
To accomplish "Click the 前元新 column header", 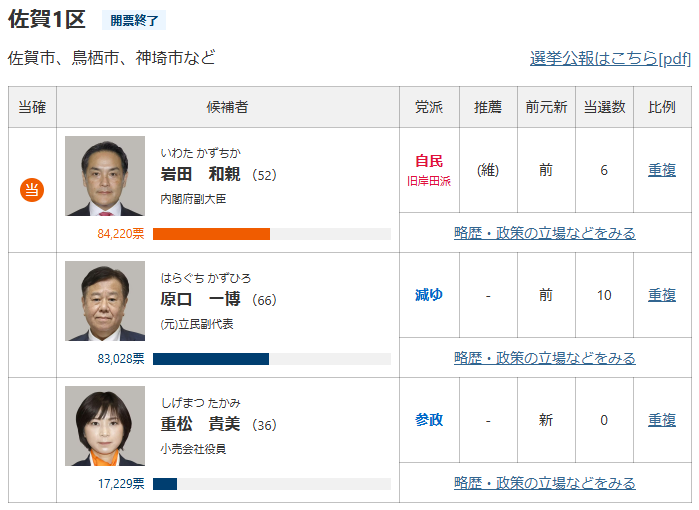I will pos(546,107).
